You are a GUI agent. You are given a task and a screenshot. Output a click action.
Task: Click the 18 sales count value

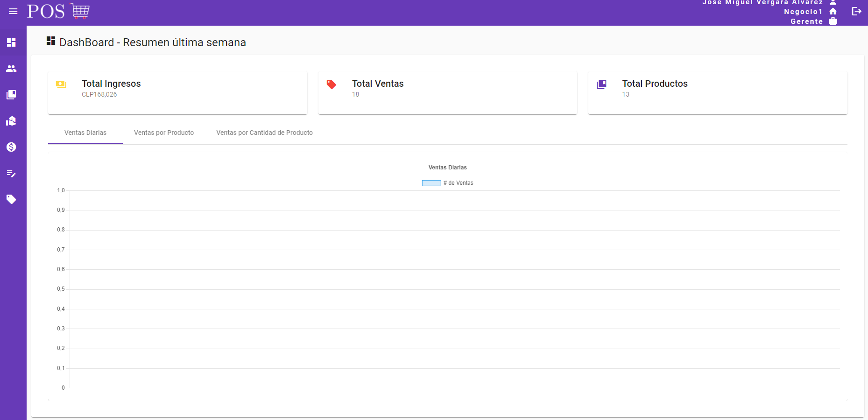356,94
